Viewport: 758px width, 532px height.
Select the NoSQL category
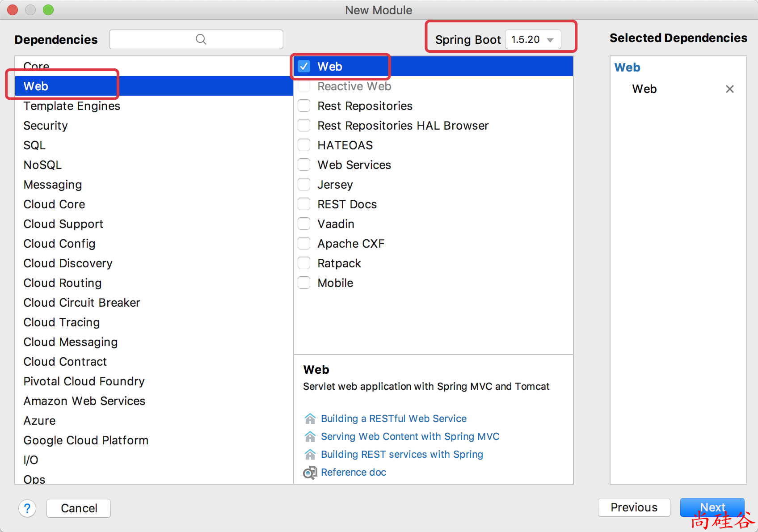pos(154,165)
